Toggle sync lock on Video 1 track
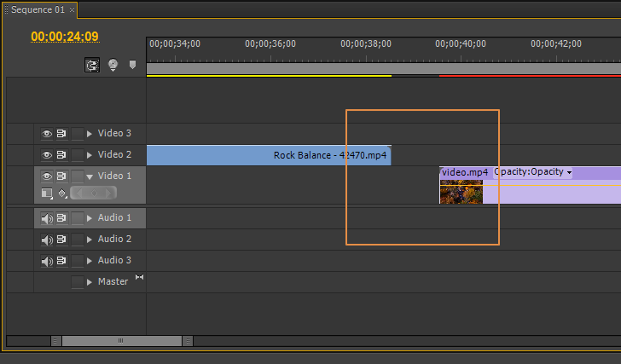Image resolution: width=621 pixels, height=364 pixels. point(61,176)
